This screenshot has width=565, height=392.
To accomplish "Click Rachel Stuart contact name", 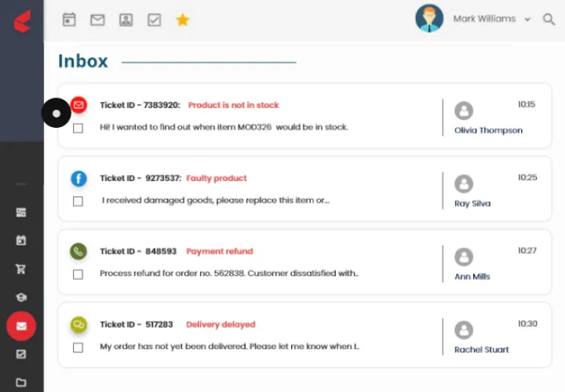I will pyautogui.click(x=481, y=350).
